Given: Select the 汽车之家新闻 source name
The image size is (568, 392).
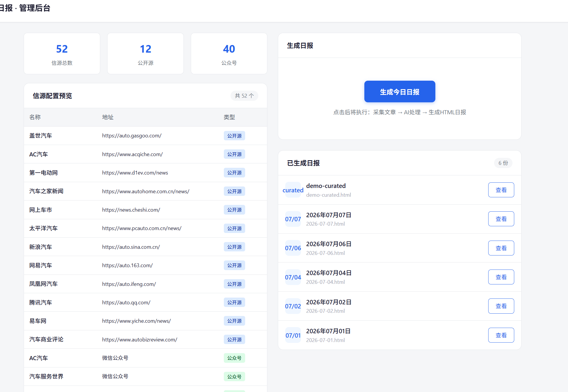Looking at the screenshot, I should pos(46,191).
